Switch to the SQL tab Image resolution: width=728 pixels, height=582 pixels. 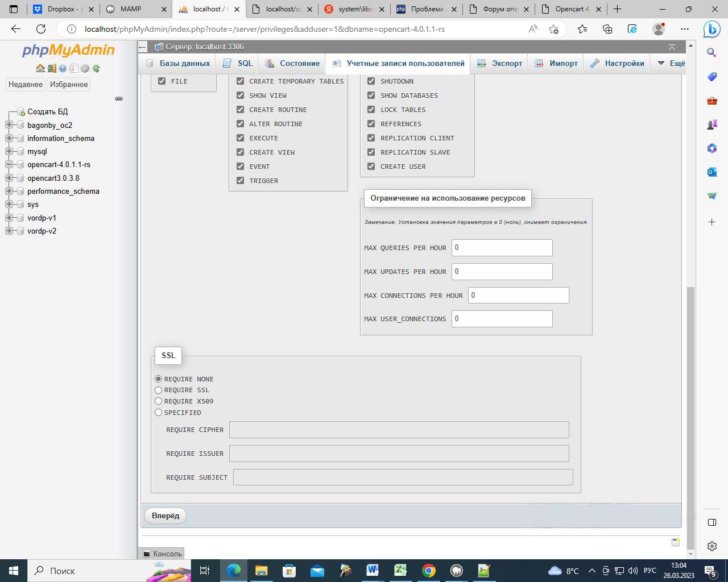238,63
